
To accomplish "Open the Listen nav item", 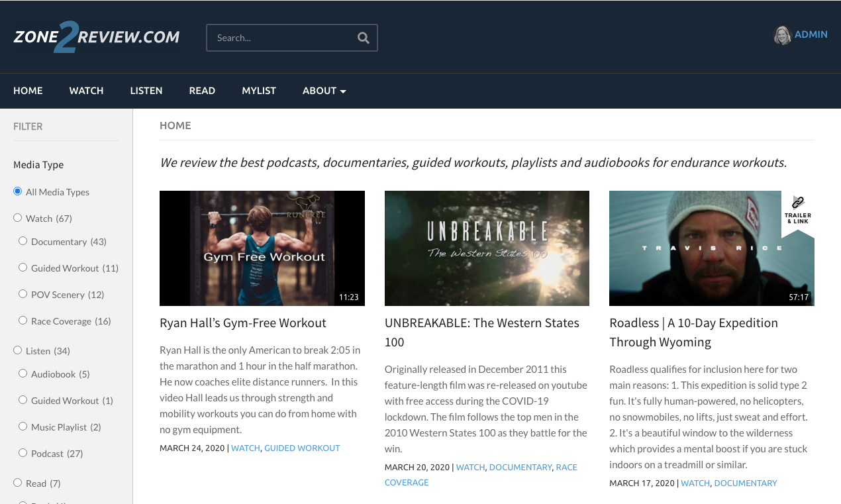I will tap(146, 91).
